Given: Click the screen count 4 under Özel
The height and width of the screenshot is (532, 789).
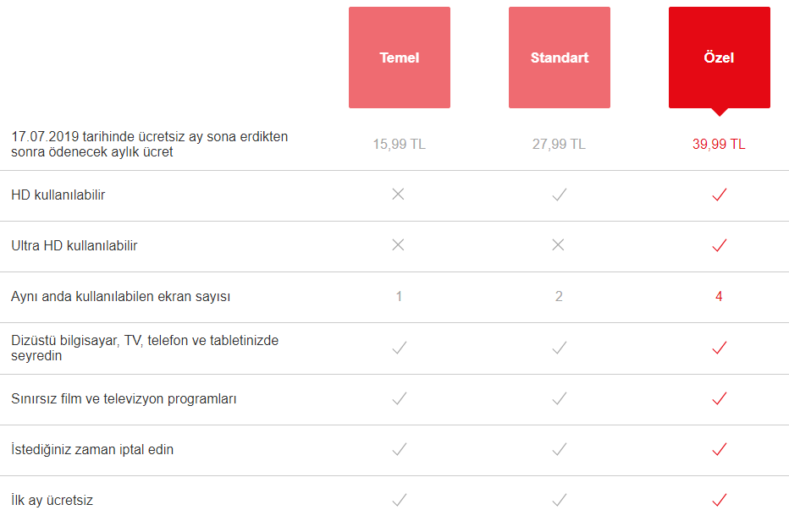Looking at the screenshot, I should click(719, 297).
